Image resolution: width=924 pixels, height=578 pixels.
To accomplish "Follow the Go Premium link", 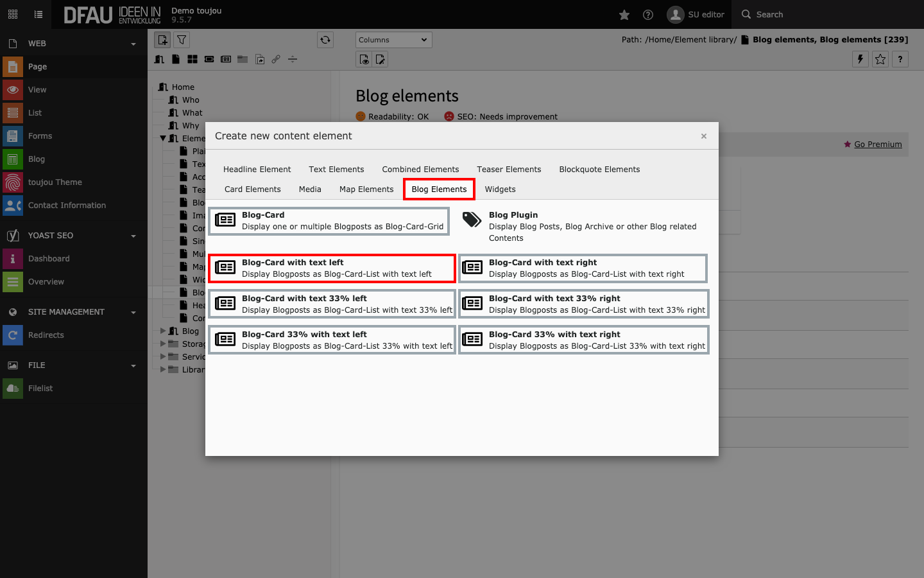I will [x=878, y=144].
